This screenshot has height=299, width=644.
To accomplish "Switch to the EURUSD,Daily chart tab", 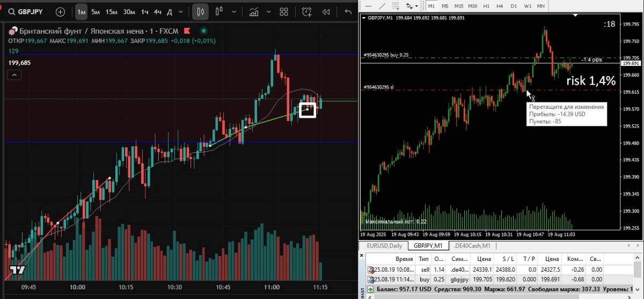I will (x=384, y=245).
